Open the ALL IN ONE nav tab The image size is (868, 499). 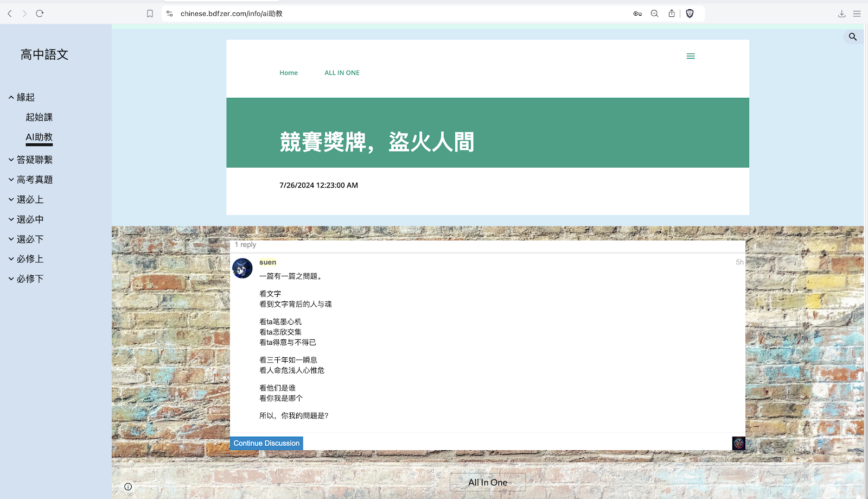pyautogui.click(x=342, y=73)
